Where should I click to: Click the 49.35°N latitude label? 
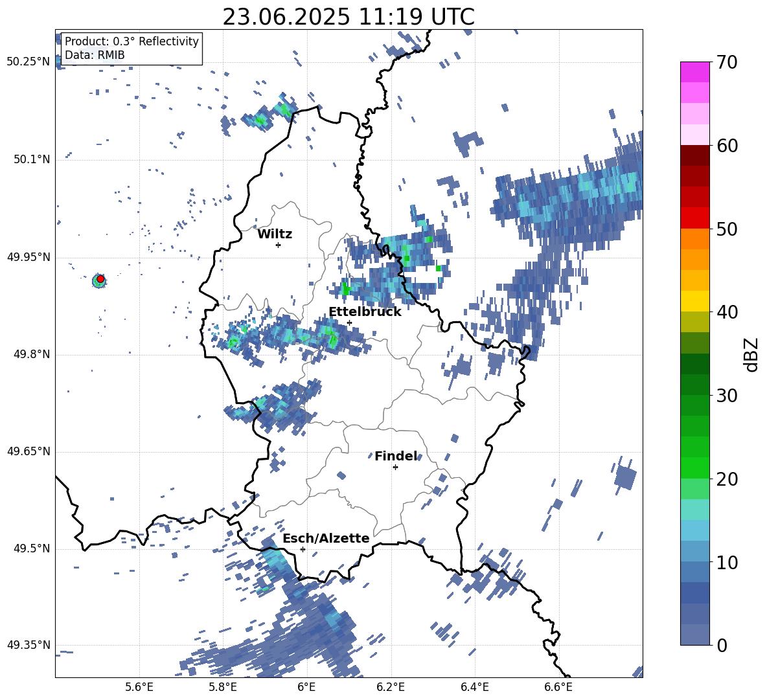tap(29, 645)
